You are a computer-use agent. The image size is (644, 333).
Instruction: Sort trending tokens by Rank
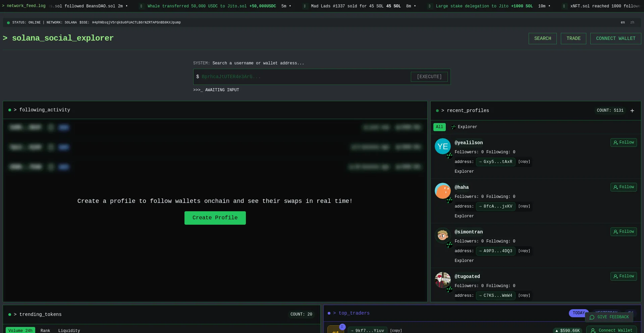[x=45, y=330]
